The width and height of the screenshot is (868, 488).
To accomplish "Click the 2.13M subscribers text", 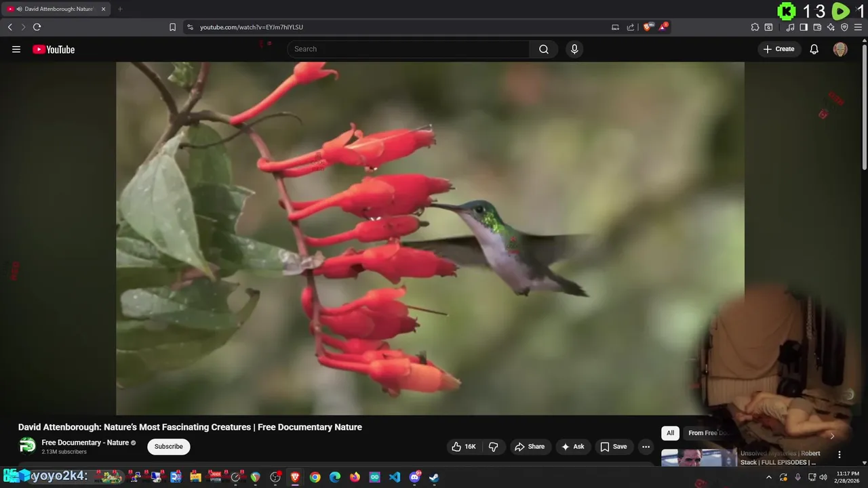I will tap(64, 452).
